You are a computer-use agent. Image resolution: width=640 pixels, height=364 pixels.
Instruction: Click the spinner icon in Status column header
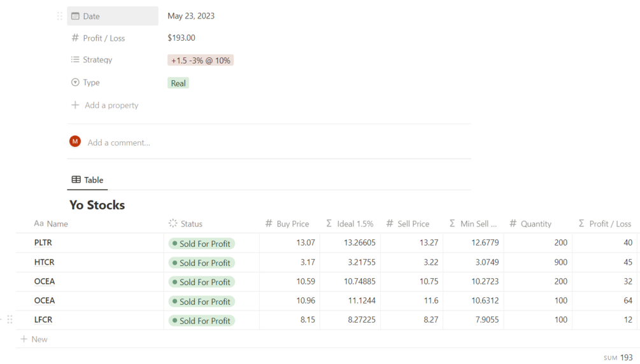[173, 223]
